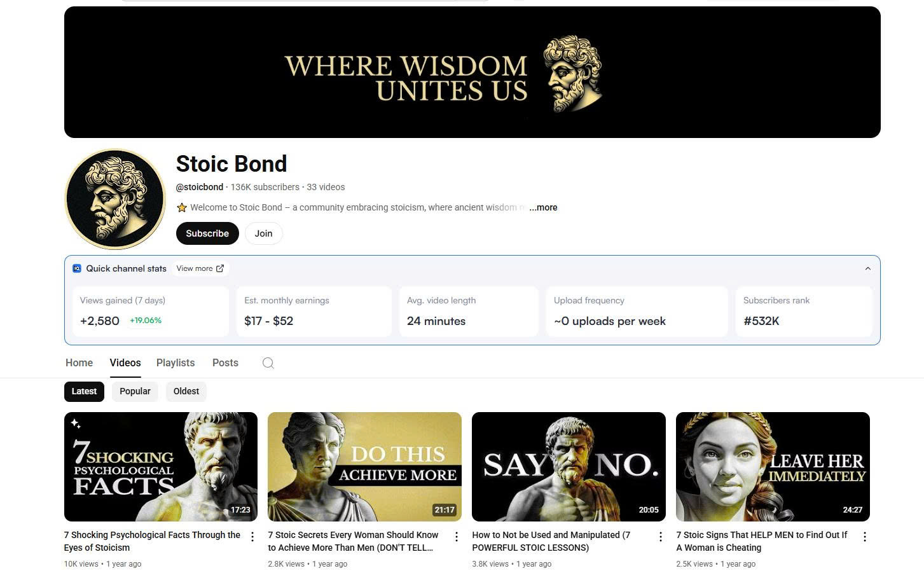Open external link icon beside View more

tap(220, 268)
